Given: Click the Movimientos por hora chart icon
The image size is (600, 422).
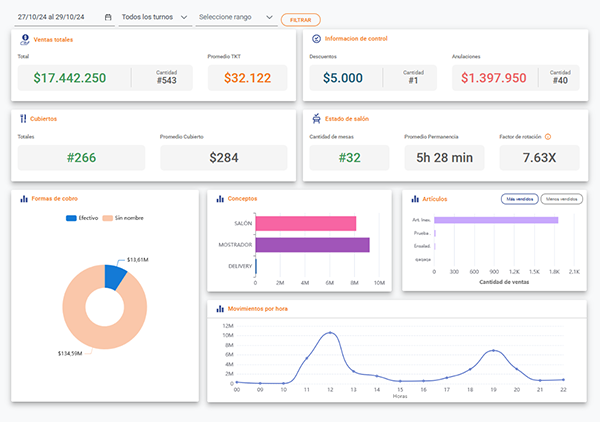Looking at the screenshot, I should tap(219, 308).
